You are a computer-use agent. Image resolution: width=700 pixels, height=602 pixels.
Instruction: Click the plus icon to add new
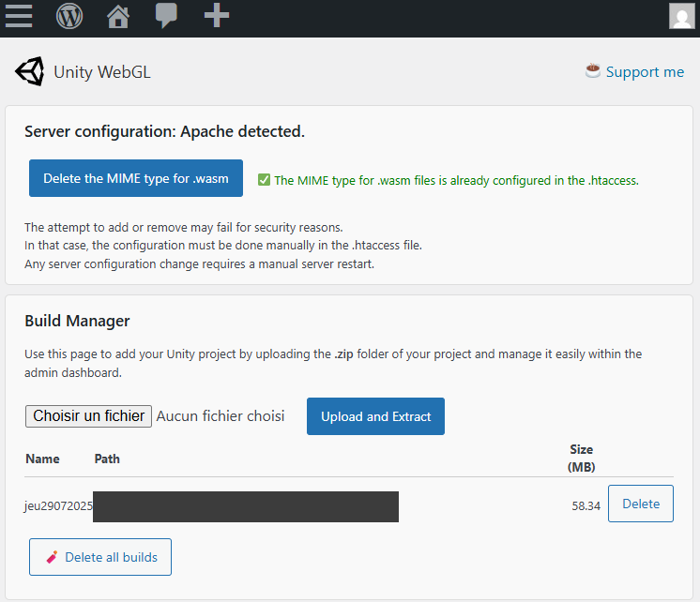tap(217, 16)
